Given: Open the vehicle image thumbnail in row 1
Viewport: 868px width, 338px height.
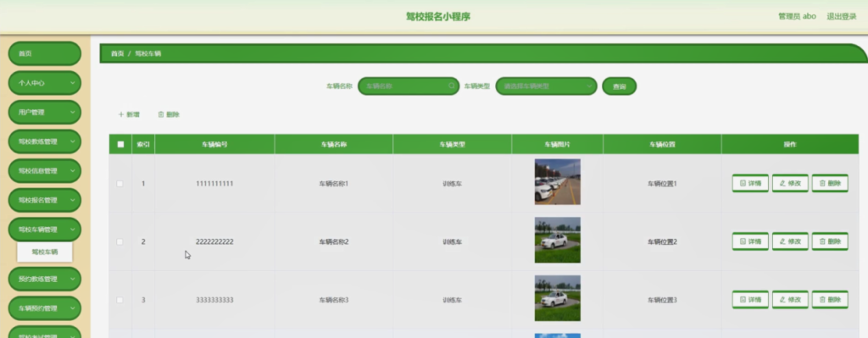Looking at the screenshot, I should click(558, 182).
